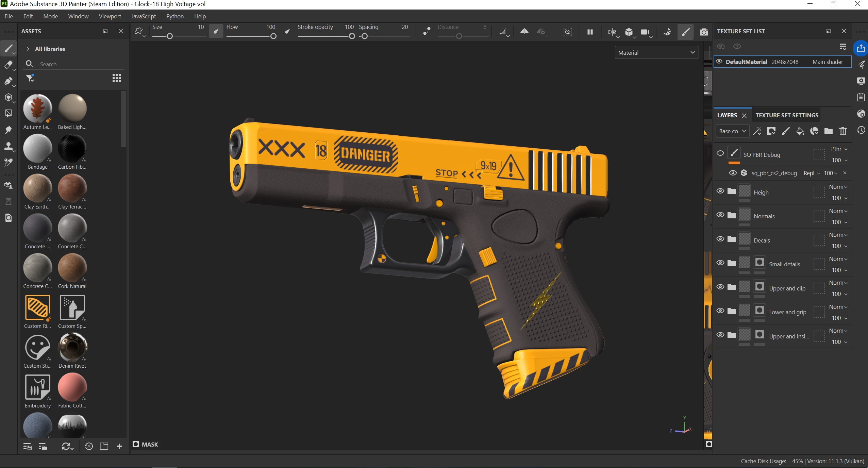Select the Smudge tool
Screen dimensions: 868x468
tap(9, 130)
